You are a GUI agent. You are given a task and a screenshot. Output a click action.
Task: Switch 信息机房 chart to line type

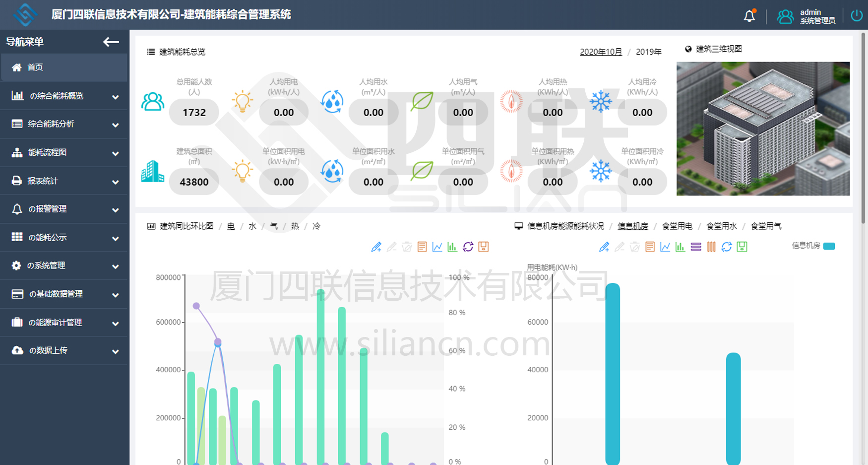coord(665,247)
